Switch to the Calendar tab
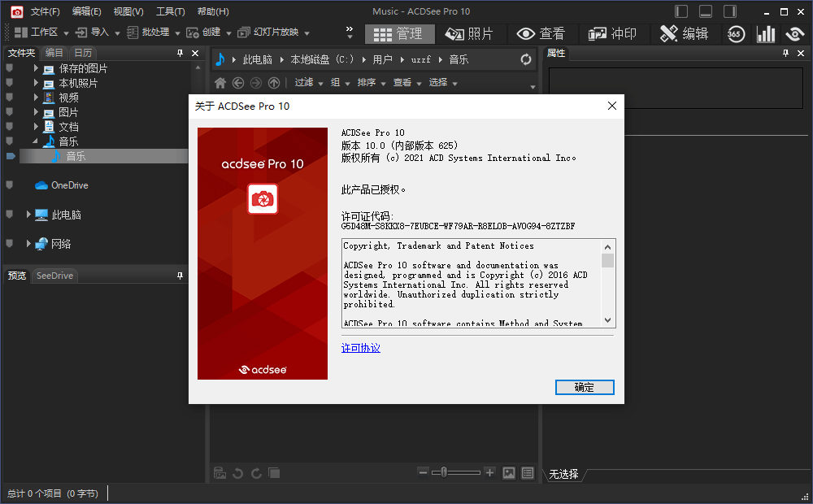Image resolution: width=813 pixels, height=504 pixels. pyautogui.click(x=83, y=53)
